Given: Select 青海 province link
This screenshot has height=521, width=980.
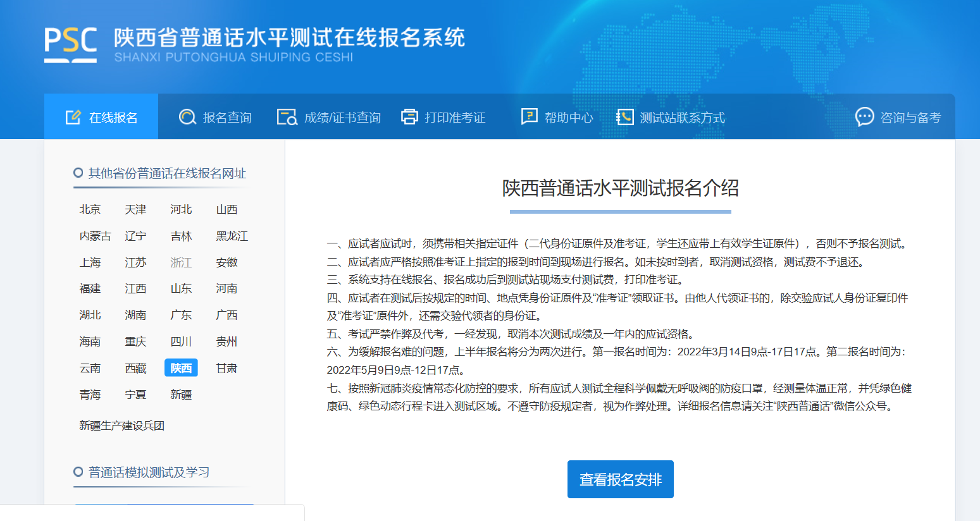Looking at the screenshot, I should click(90, 395).
